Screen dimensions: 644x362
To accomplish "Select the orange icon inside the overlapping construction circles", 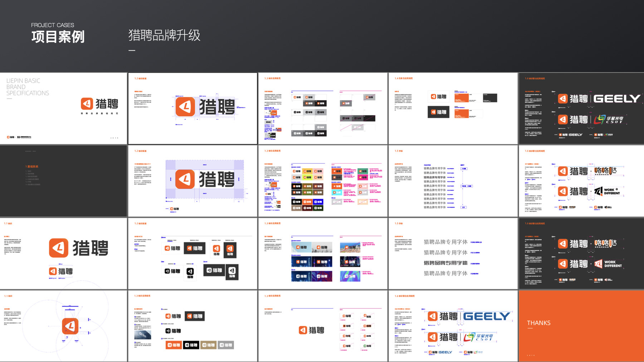I will pyautogui.click(x=70, y=326).
